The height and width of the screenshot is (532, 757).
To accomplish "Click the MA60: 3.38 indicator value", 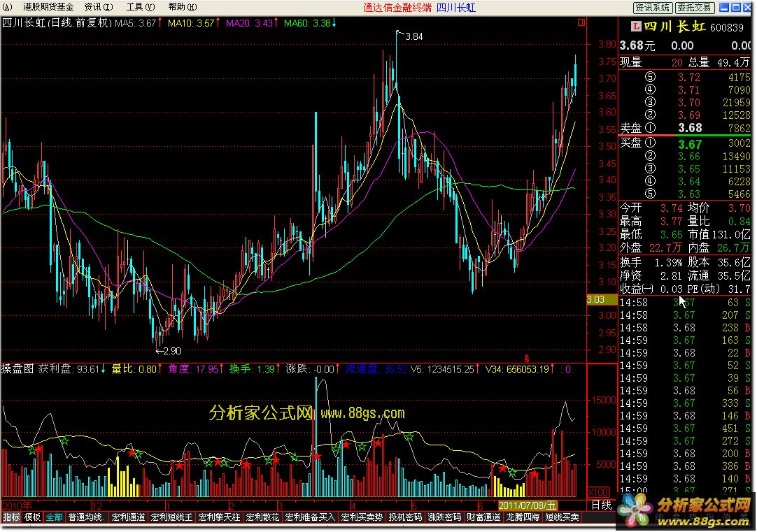I will 310,22.
